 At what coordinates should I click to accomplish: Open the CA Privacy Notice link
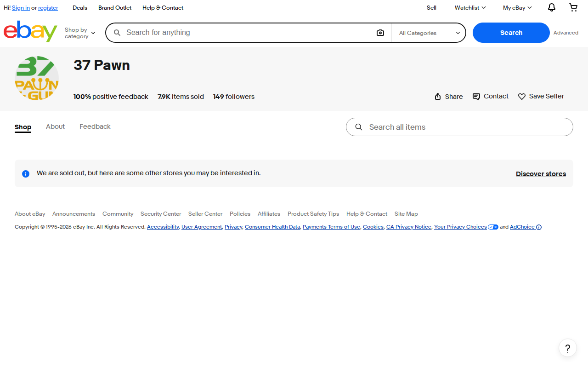tap(409, 227)
